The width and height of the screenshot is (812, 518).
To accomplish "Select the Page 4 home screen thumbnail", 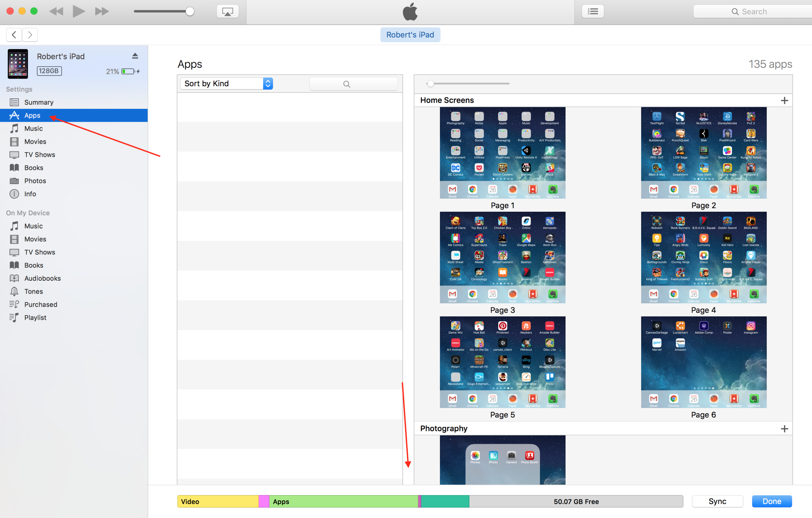I will [x=704, y=257].
